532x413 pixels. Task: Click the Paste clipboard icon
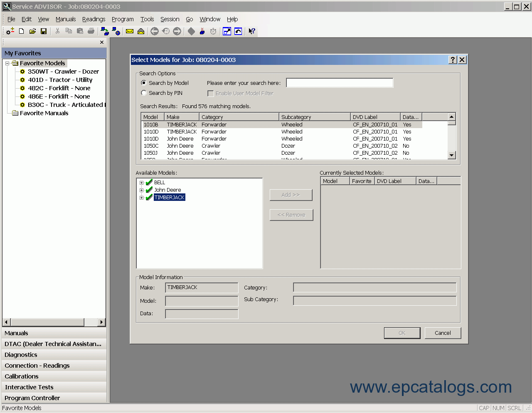coord(80,31)
